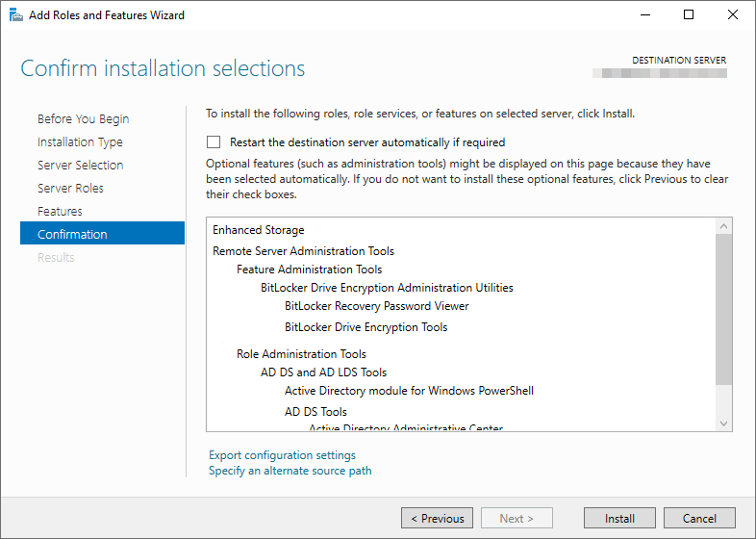The image size is (756, 539).
Task: Switch to Installation Type step
Action: click(80, 142)
